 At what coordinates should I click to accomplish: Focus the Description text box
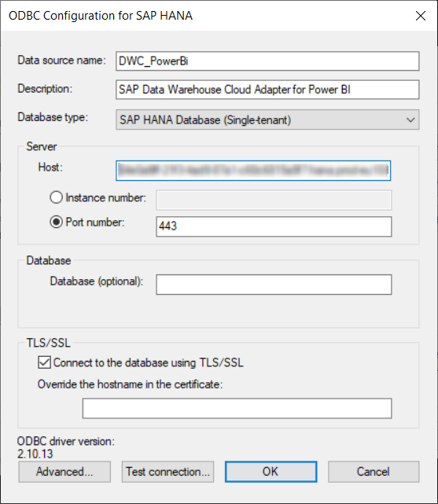[267, 90]
